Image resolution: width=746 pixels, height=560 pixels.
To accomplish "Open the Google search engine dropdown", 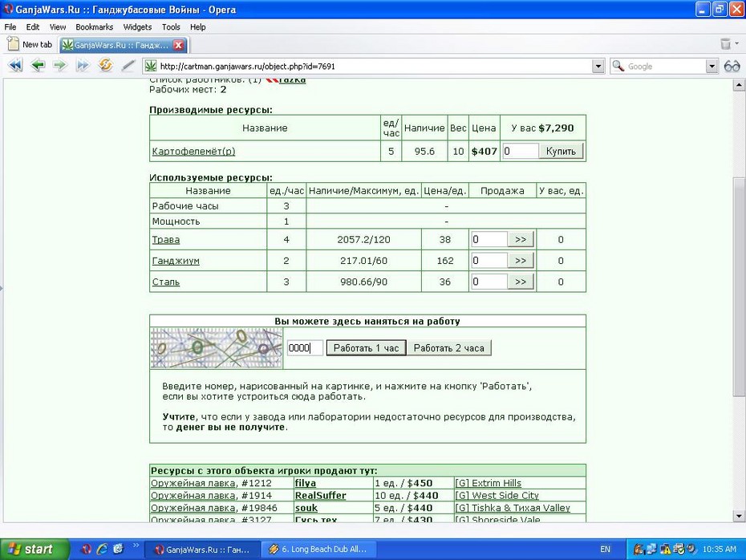I will pos(712,66).
